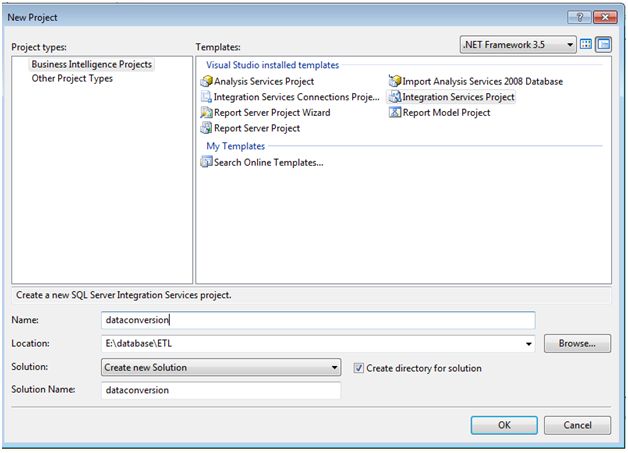Switch templates view to large icons

[x=586, y=44]
